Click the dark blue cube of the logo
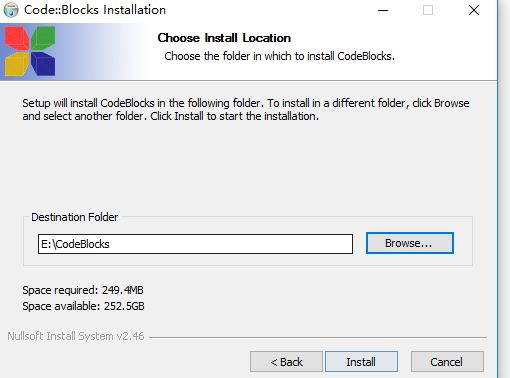 click(43, 64)
